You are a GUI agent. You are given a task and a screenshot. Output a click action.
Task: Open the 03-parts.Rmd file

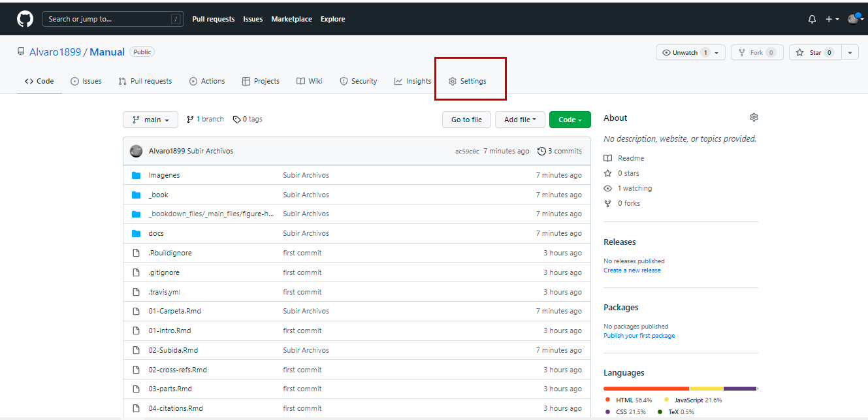pos(170,389)
